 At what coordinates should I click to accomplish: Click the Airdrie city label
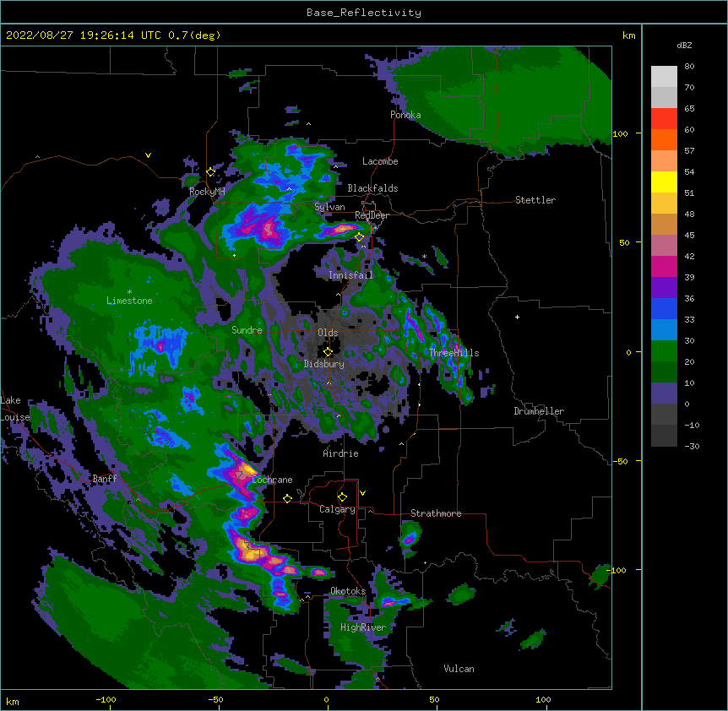[x=340, y=453]
